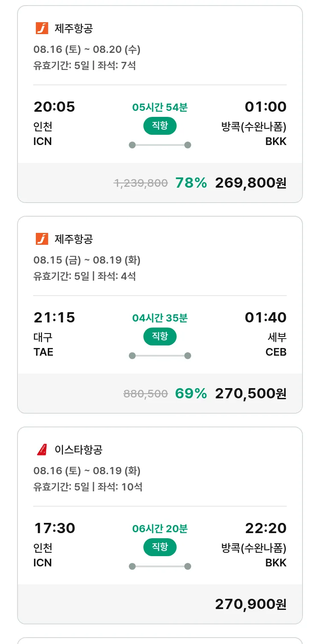The width and height of the screenshot is (320, 644).
Task: Tap the 22:20 Bangkok arrival time
Action: [265, 528]
